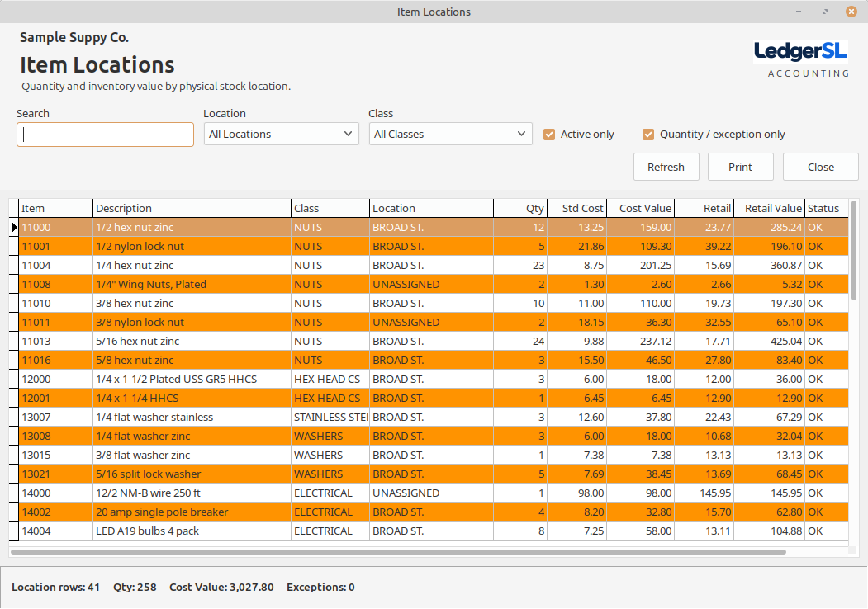This screenshot has width=868, height=609.
Task: Click retail 145.95 cell of item 14000
Action: click(704, 493)
